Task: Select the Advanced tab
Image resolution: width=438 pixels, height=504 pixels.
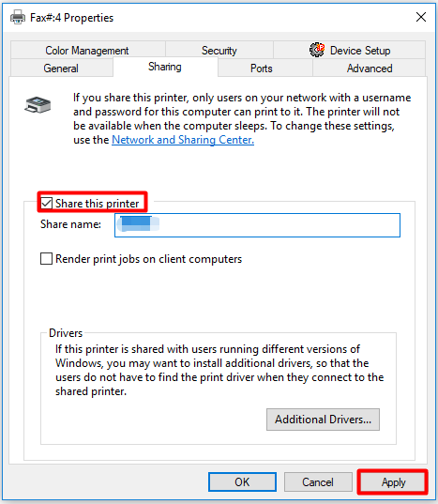Action: point(370,69)
